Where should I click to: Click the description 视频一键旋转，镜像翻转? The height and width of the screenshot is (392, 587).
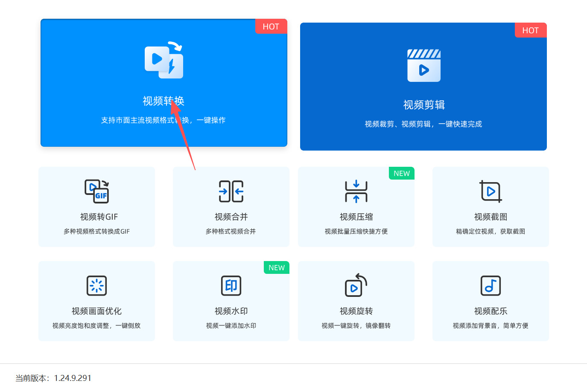[356, 325]
